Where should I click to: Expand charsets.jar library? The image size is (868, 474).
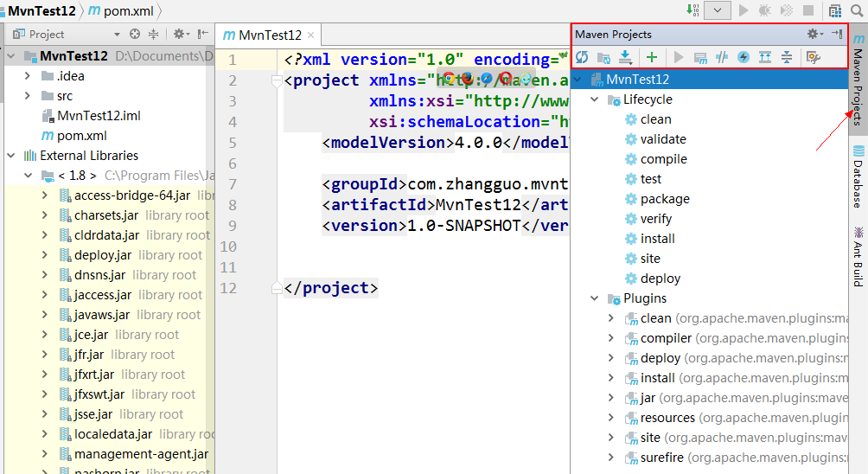(45, 215)
